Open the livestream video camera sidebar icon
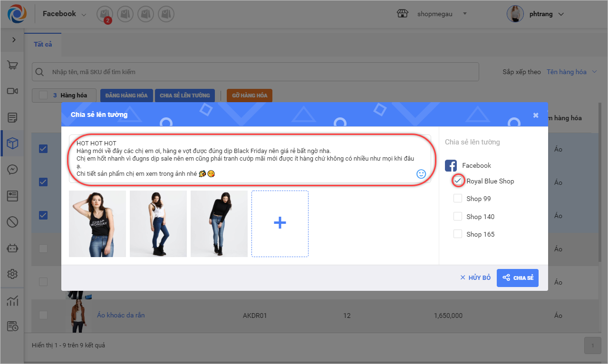Screen dimensions: 608x364 [x=12, y=91]
